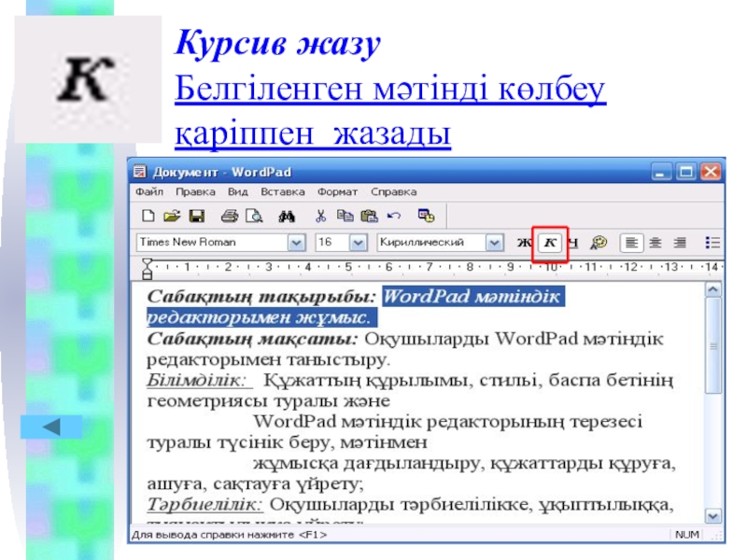
Task: Align text left
Action: 632,243
